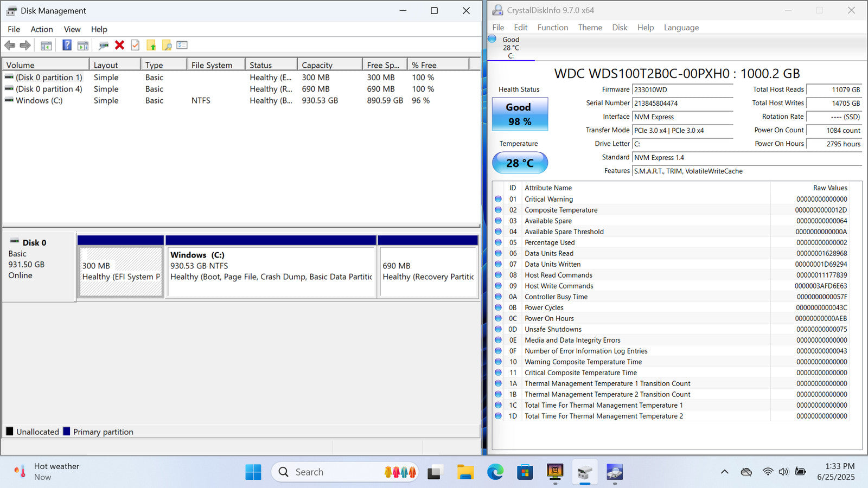The height and width of the screenshot is (488, 868).
Task: Click the folder with green up-arrow icon
Action: click(151, 46)
